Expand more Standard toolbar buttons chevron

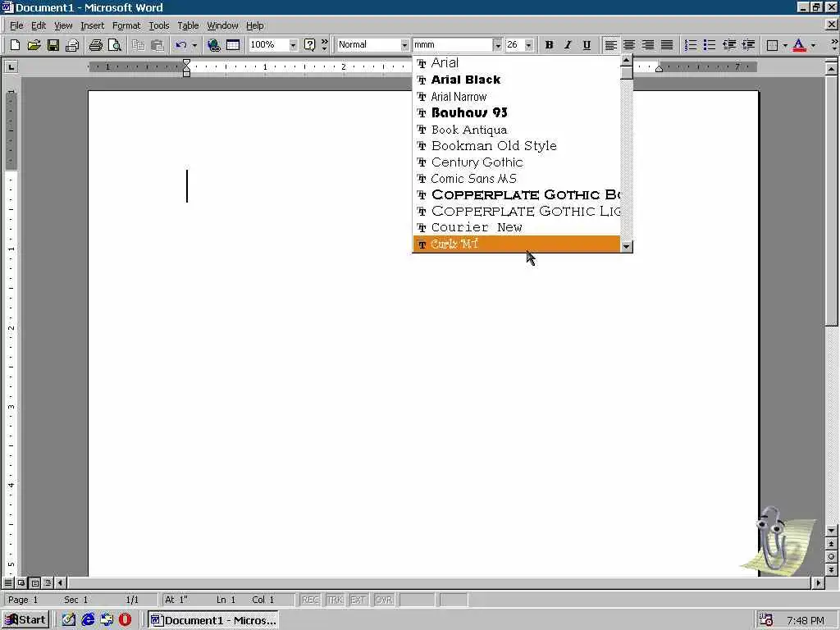click(x=324, y=45)
